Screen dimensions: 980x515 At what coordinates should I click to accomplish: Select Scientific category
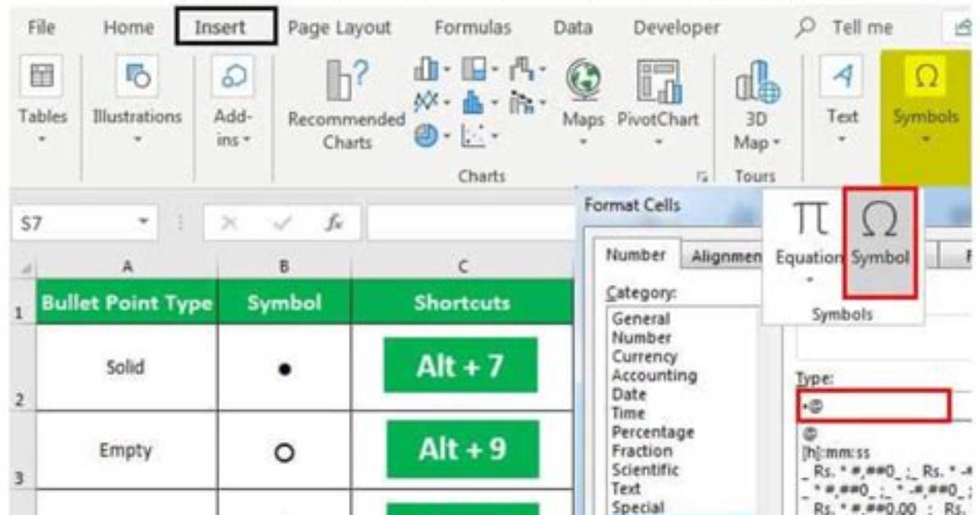(x=646, y=469)
